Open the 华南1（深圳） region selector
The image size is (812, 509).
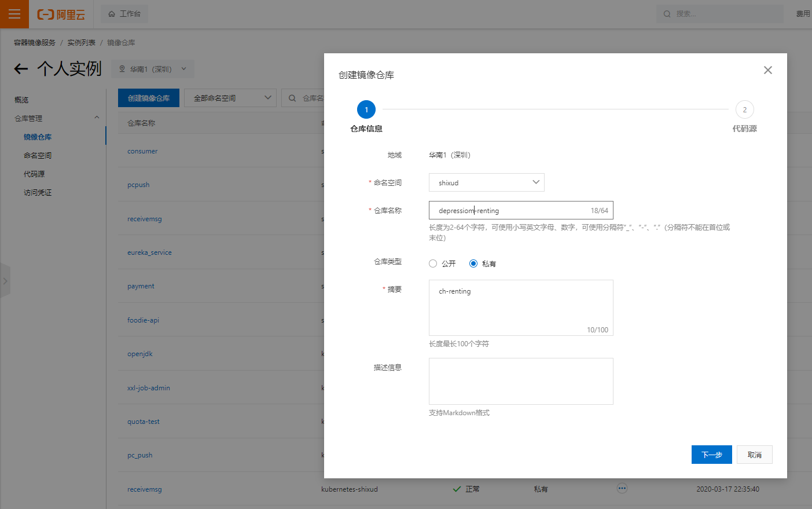tap(153, 69)
